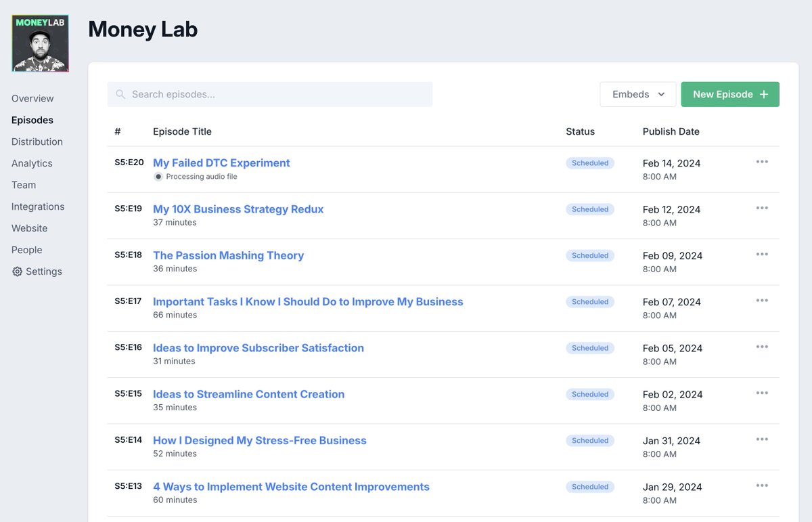Click the Episode Title column header
Viewport: 812px width, 522px height.
[182, 131]
